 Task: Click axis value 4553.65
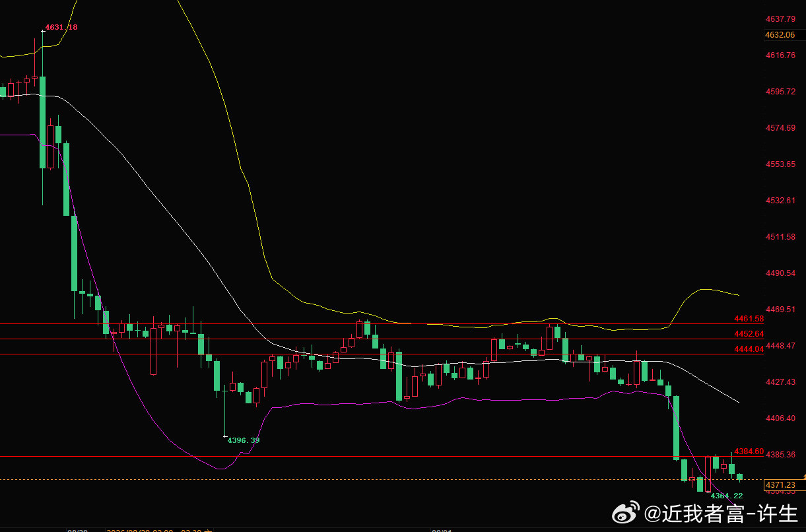click(x=780, y=164)
